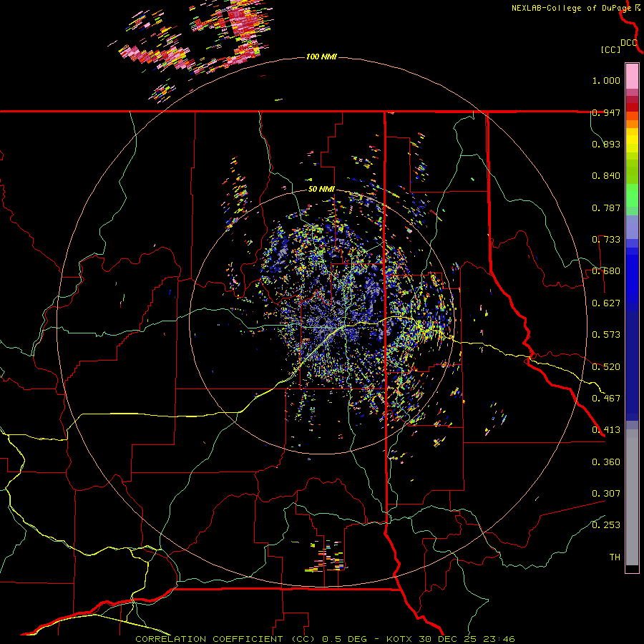The image size is (644, 644).
Task: Pick the light pink swatch atop the color scale
Action: [x=632, y=76]
